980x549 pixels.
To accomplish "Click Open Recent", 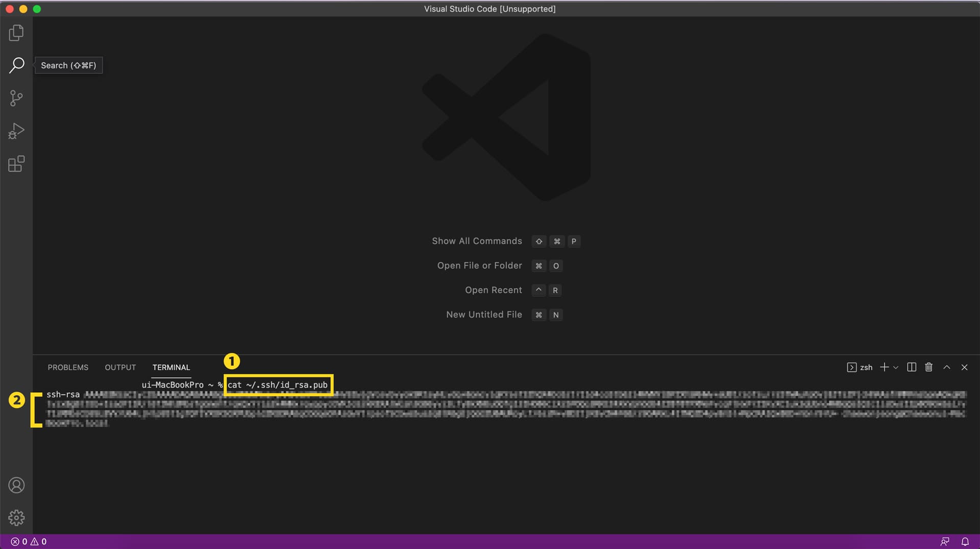I will pyautogui.click(x=493, y=290).
